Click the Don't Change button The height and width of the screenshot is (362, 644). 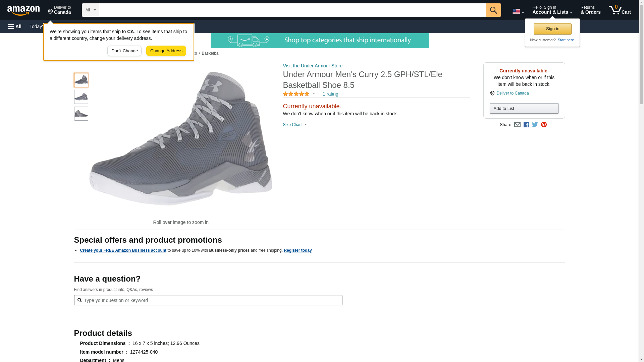point(124,51)
